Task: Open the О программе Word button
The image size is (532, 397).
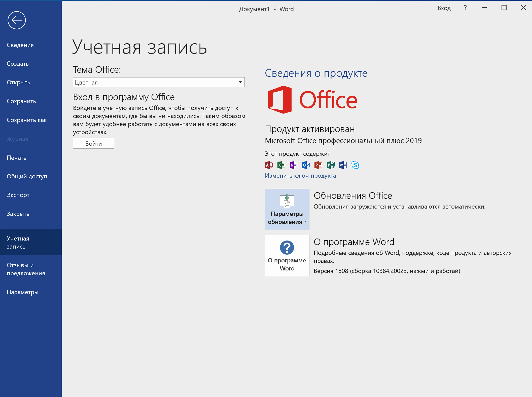Action: click(x=287, y=256)
